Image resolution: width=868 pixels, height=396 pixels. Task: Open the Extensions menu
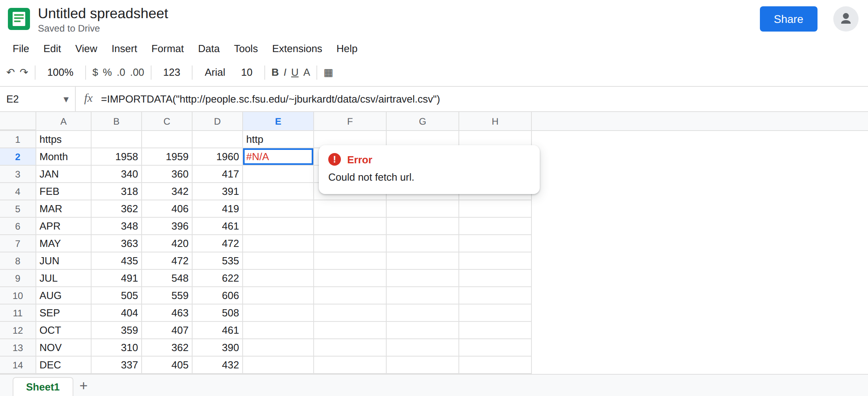click(x=297, y=49)
